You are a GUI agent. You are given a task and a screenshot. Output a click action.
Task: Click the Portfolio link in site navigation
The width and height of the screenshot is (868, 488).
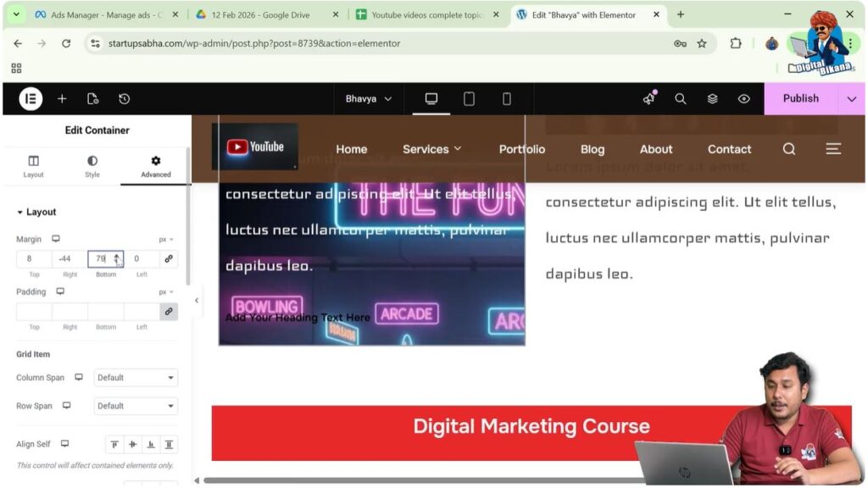tap(521, 149)
